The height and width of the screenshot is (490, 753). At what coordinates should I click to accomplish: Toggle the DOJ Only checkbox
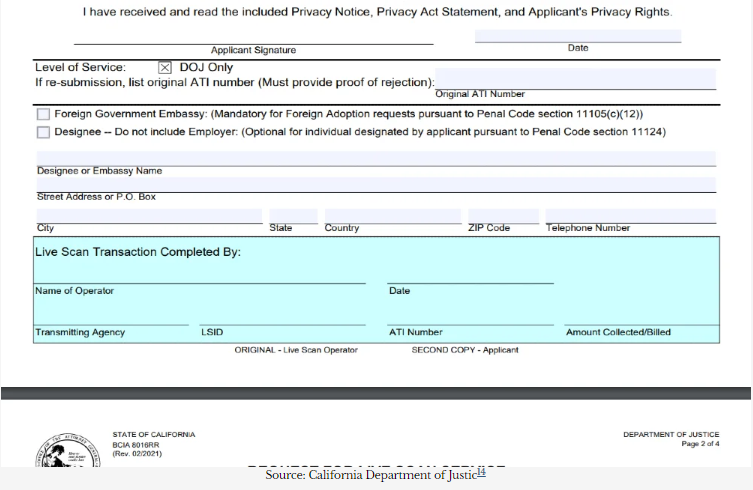tap(165, 68)
